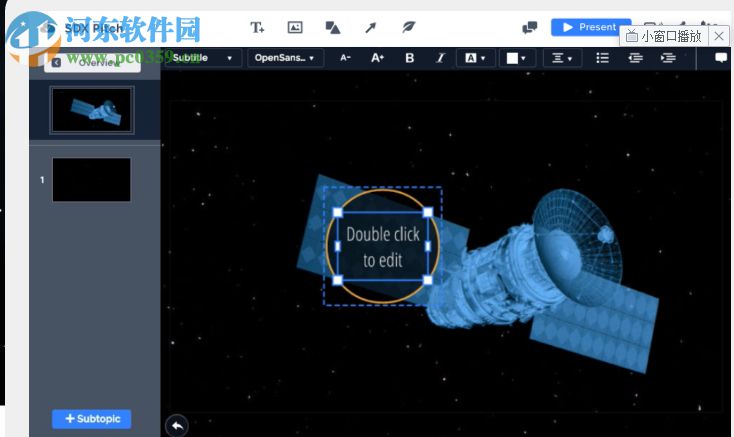Open the white fill color swatch
This screenshot has height=437, width=734.
(516, 58)
